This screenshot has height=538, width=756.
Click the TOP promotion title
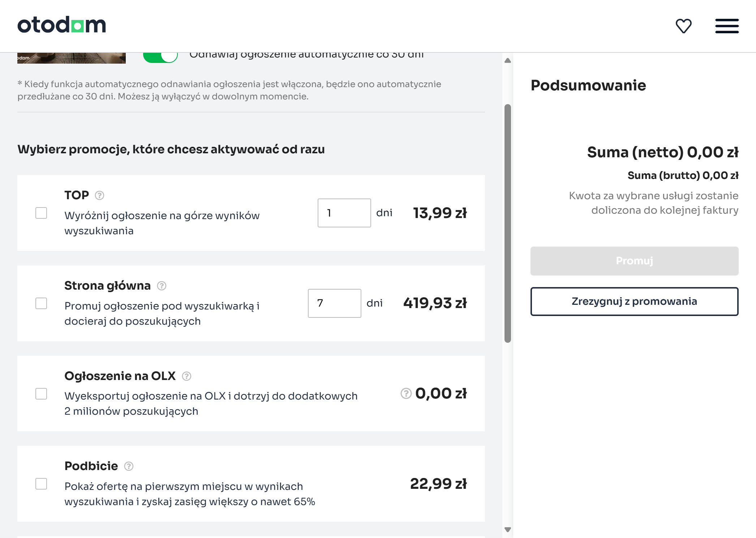click(77, 195)
